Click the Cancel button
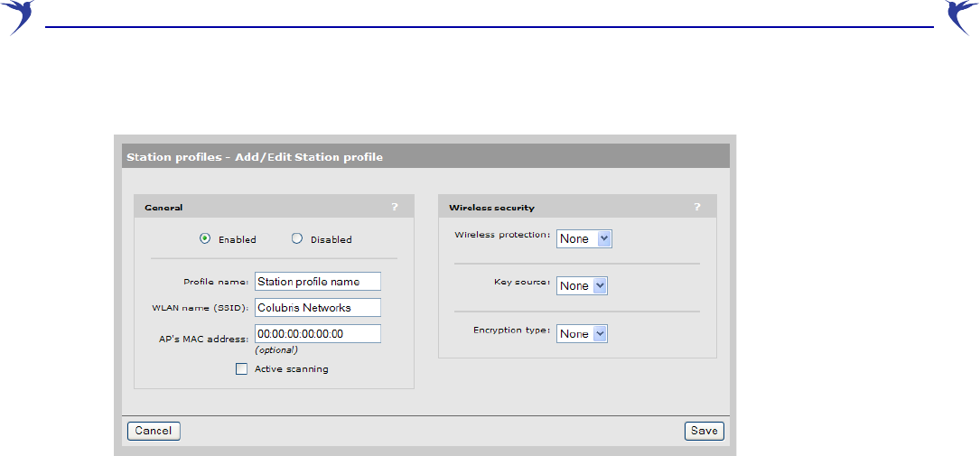 [154, 431]
